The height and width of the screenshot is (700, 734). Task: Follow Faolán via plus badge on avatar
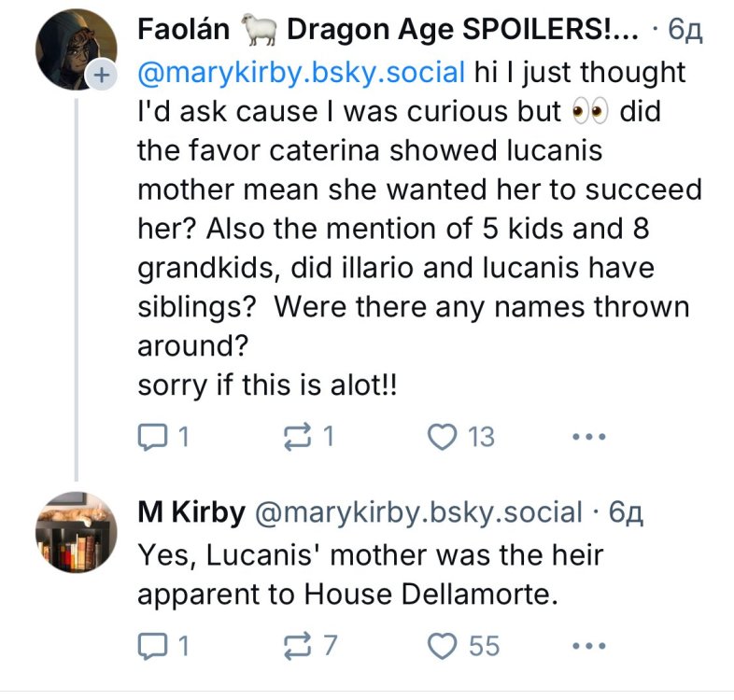point(103,77)
